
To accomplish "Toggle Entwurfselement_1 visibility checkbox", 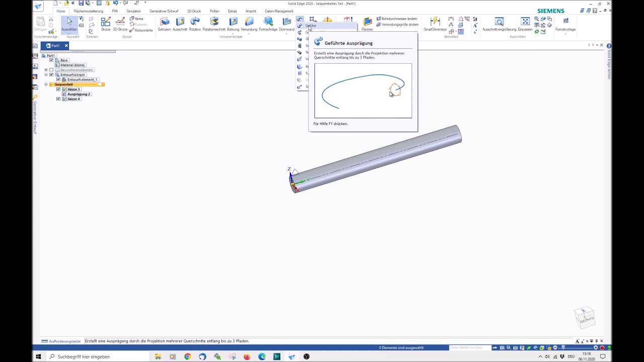I will (58, 79).
